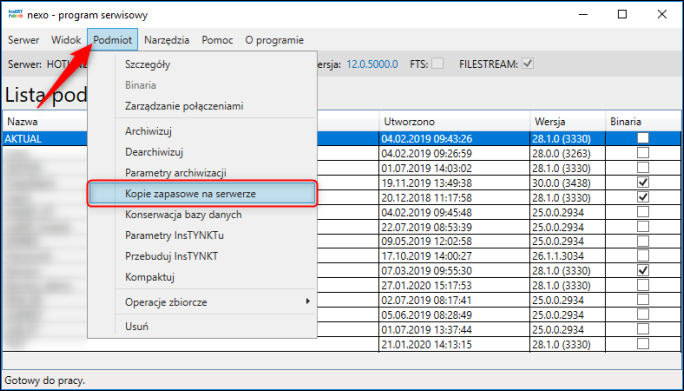Open the O programie menu
Screen dimensions: 684x391
[x=274, y=40]
